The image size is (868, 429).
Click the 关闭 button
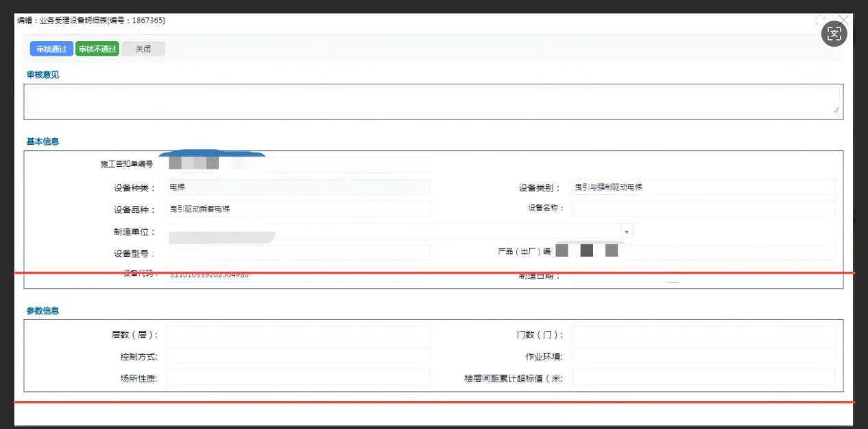pyautogui.click(x=143, y=49)
